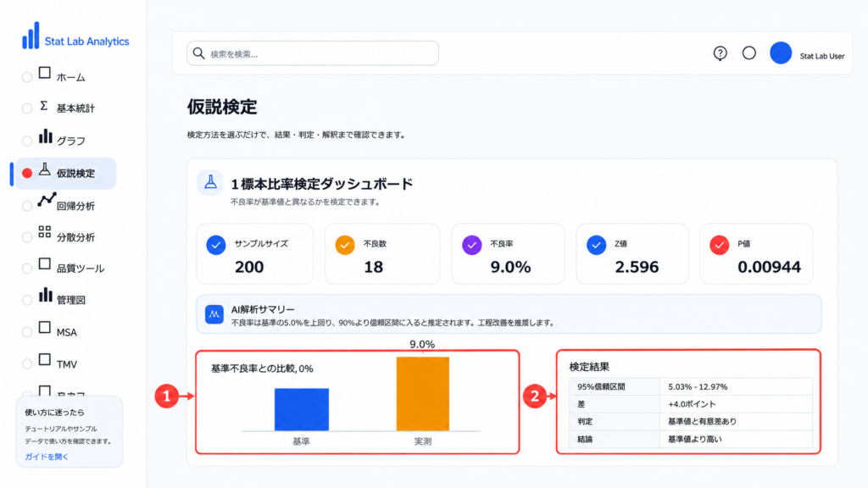Open the blue user avatar
Image resolution: width=868 pixels, height=488 pixels.
[x=781, y=53]
